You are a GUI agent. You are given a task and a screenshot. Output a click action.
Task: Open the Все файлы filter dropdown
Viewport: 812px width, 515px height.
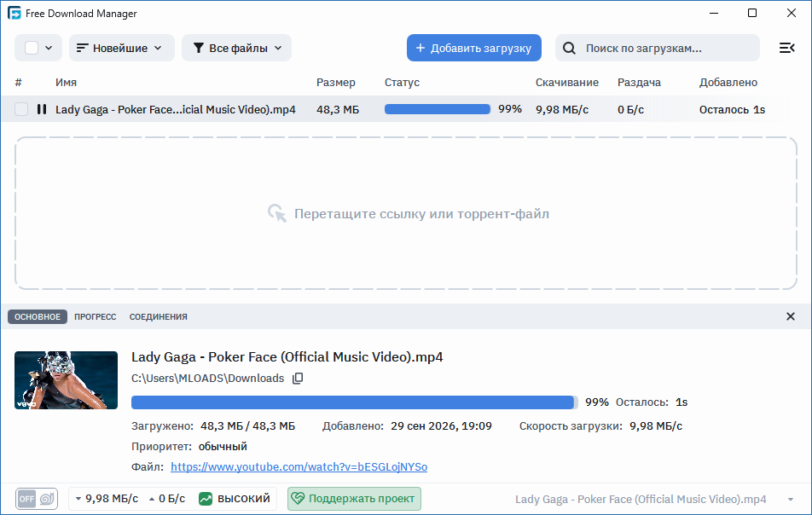point(236,48)
